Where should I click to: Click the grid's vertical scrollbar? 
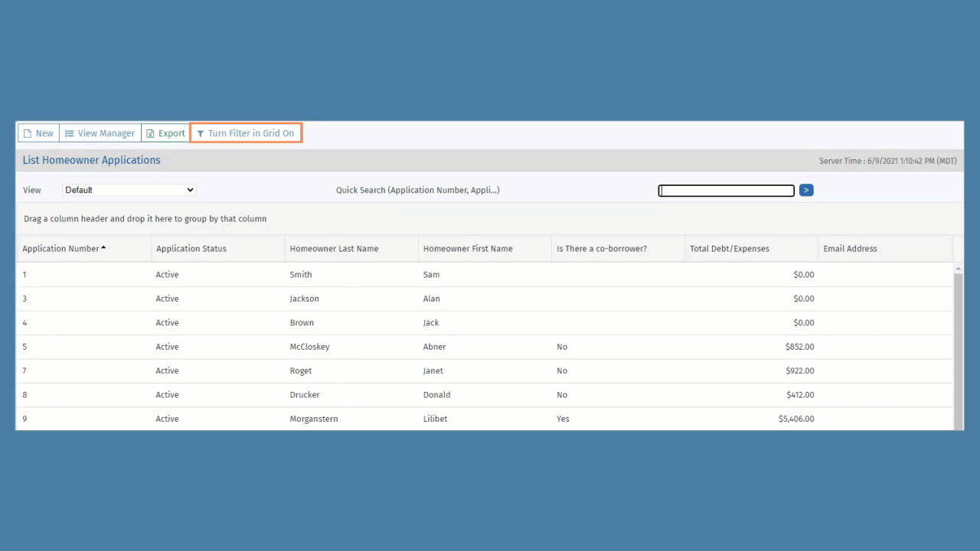[x=958, y=344]
